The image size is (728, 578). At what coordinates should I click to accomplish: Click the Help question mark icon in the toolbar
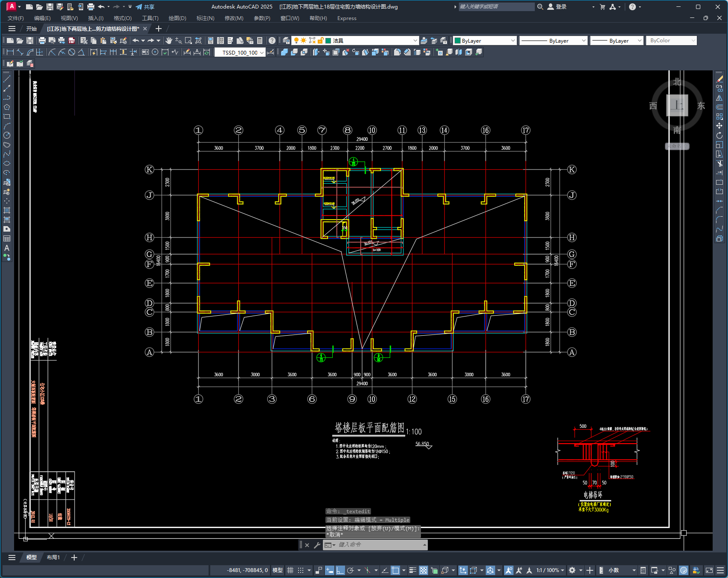(272, 41)
